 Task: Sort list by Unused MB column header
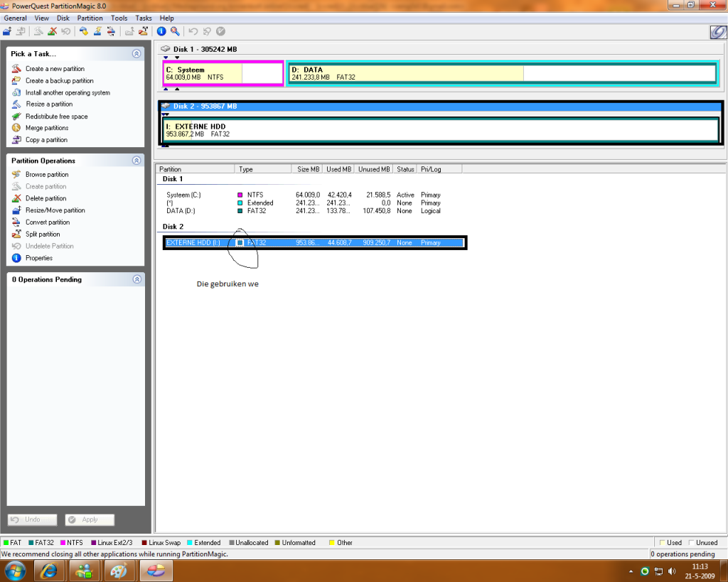pyautogui.click(x=374, y=169)
